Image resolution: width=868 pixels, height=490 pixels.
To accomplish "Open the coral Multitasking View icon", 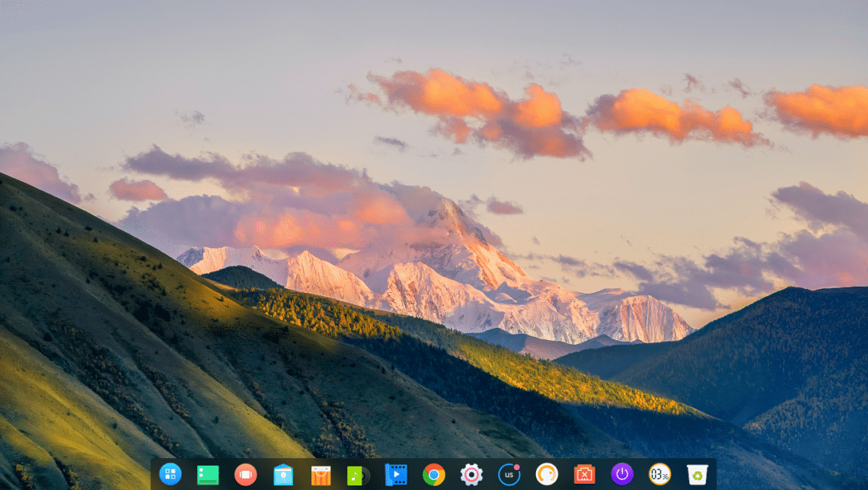I will tap(245, 475).
